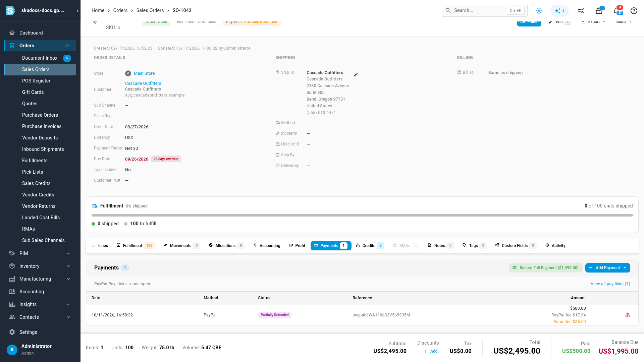Add a discount via Add link
644x362 pixels.
click(x=430, y=351)
